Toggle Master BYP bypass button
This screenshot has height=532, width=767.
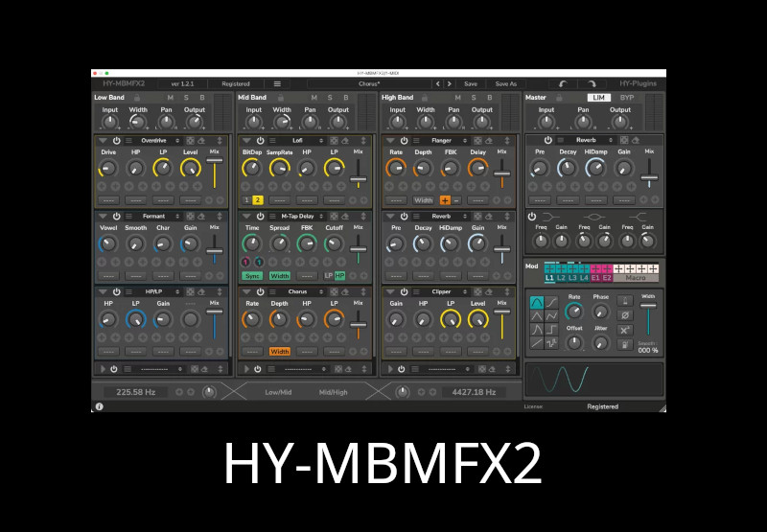(627, 98)
